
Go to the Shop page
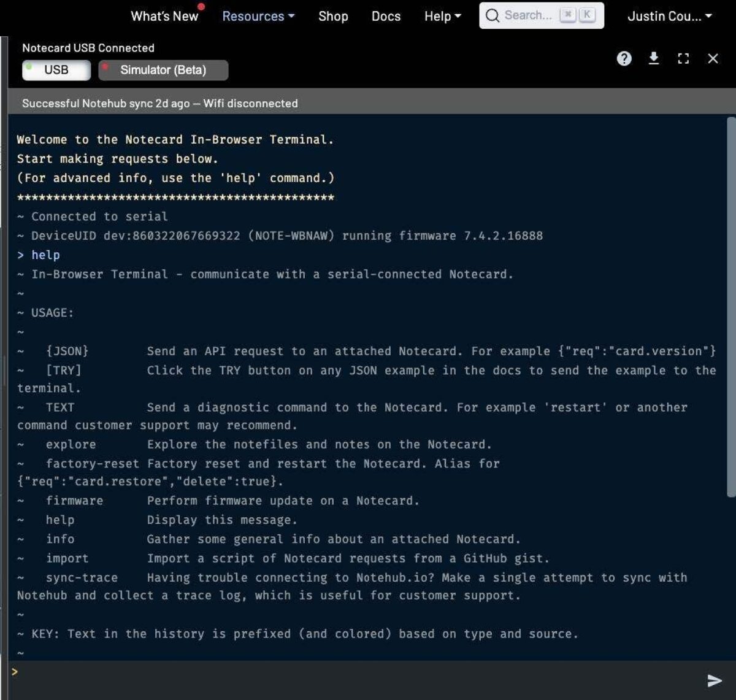333,17
